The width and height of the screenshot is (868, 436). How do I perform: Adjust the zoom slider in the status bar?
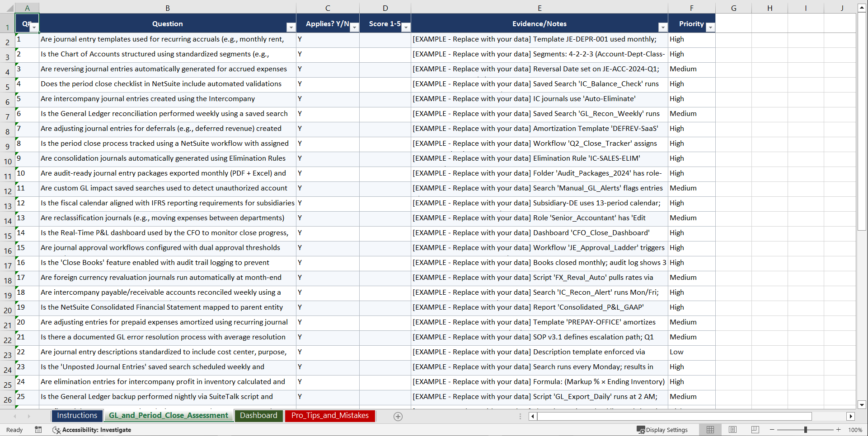[805, 430]
